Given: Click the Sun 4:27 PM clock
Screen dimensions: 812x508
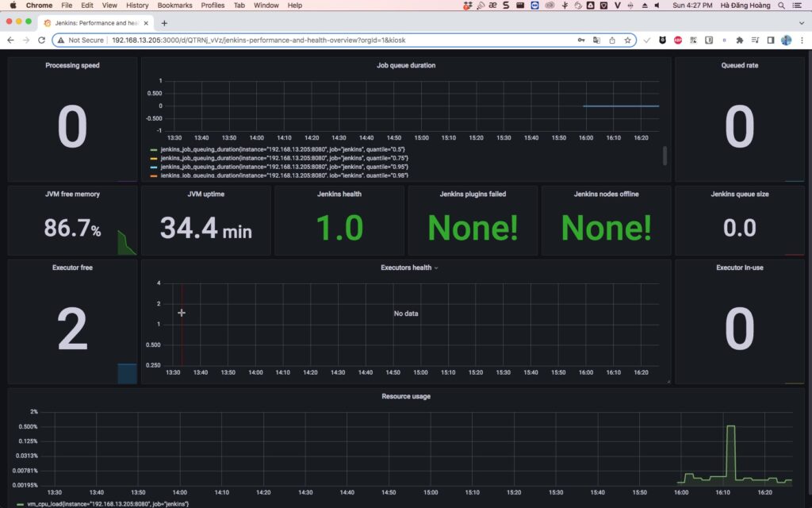Looking at the screenshot, I should click(692, 6).
